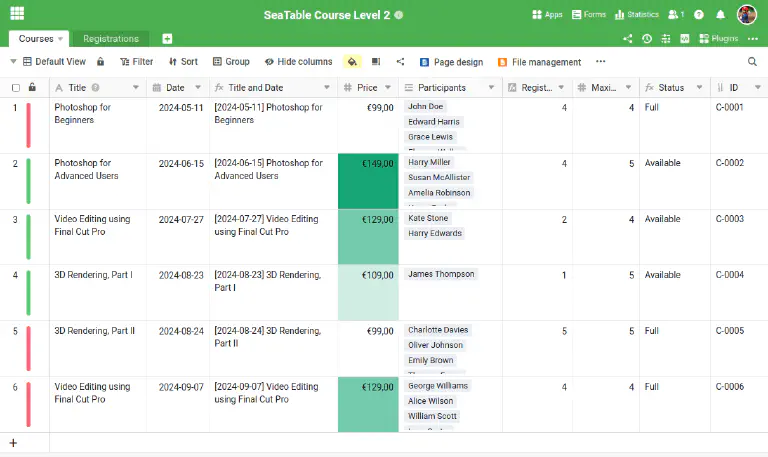The height and width of the screenshot is (457, 768).
Task: Open the Forms section
Action: pyautogui.click(x=588, y=15)
